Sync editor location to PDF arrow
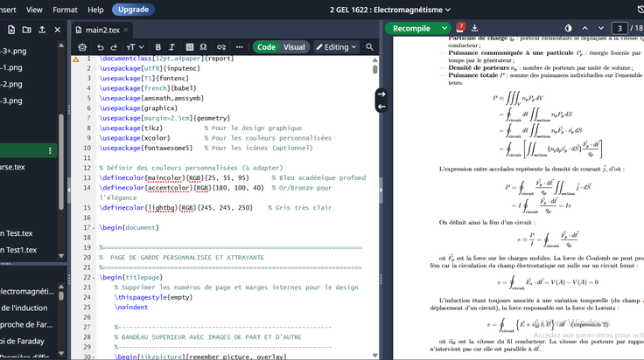644x360 pixels. click(x=381, y=93)
